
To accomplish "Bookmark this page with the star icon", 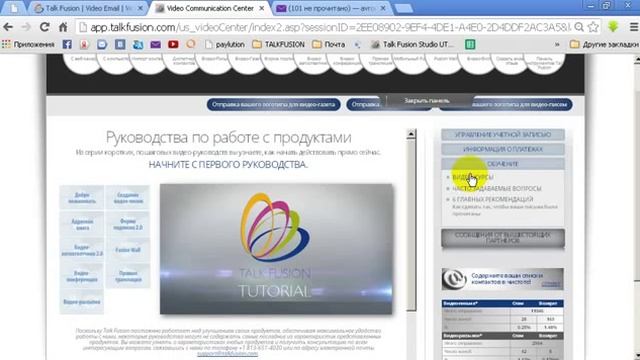I will [593, 27].
